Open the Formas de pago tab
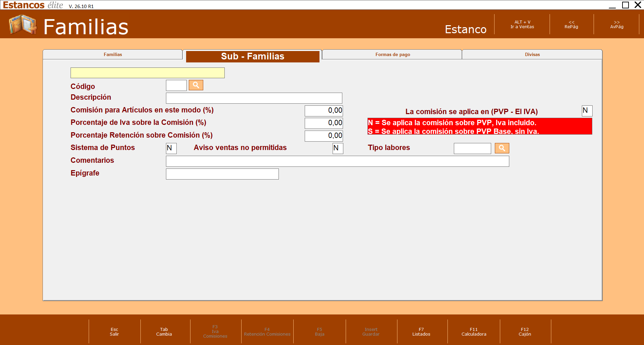Viewport: 644px width, 345px height. point(393,54)
